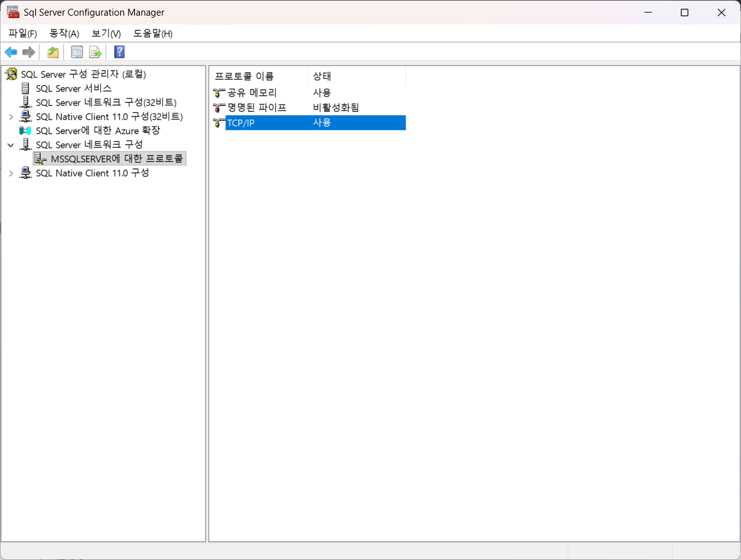This screenshot has width=741, height=560.
Task: Click the Export List toolbar icon
Action: click(x=95, y=52)
